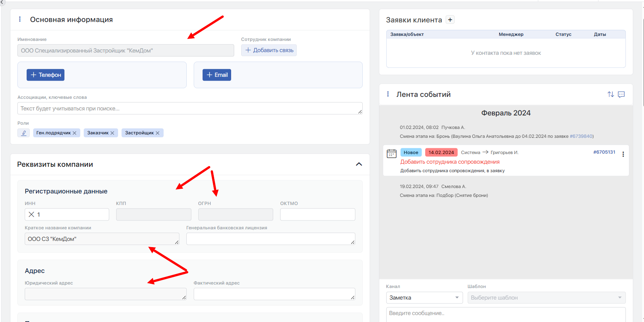
Task: Open the options menu for task #6705131
Action: coord(623,154)
